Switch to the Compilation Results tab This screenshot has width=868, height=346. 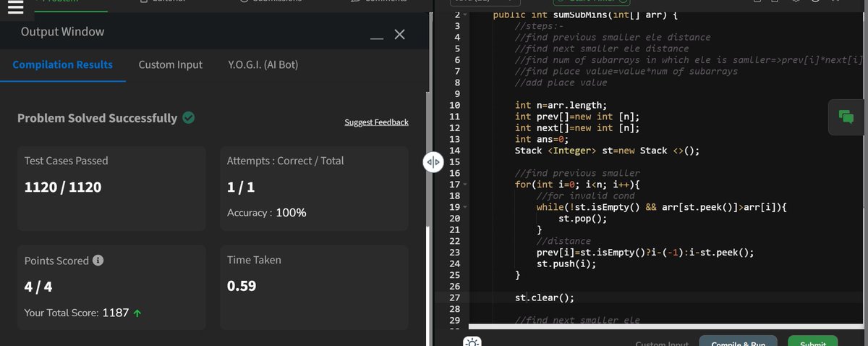pos(63,64)
